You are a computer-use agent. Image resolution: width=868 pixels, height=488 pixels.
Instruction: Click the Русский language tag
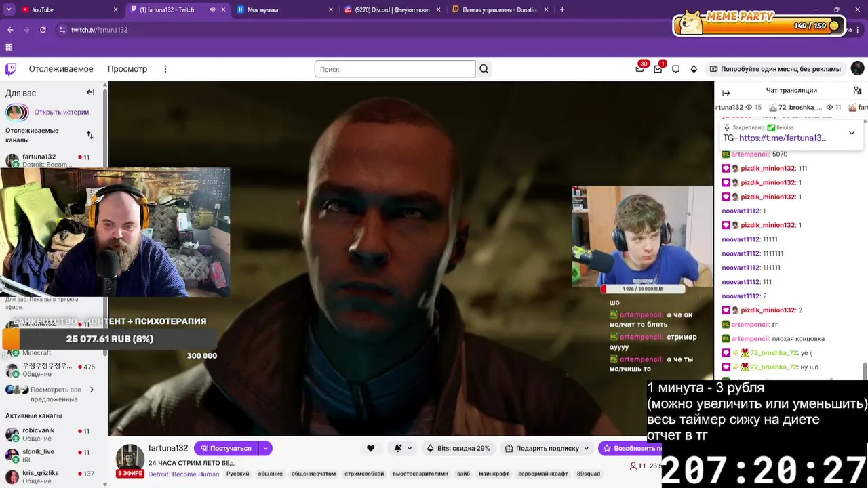point(237,474)
